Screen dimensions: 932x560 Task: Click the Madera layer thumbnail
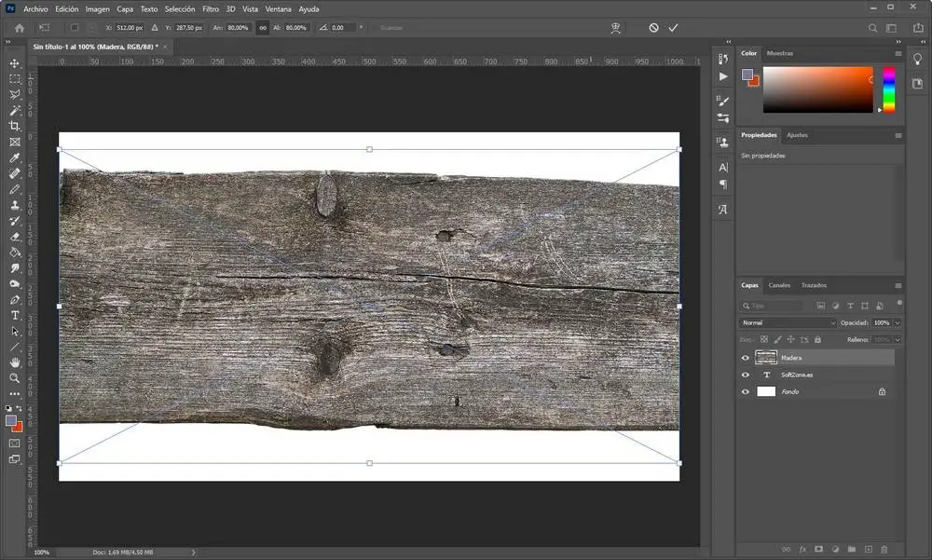click(x=766, y=358)
